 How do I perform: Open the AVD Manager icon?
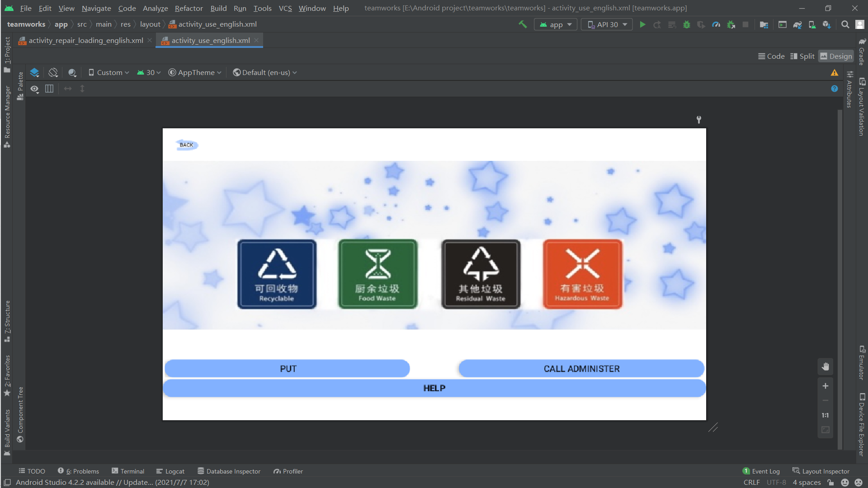tap(812, 24)
